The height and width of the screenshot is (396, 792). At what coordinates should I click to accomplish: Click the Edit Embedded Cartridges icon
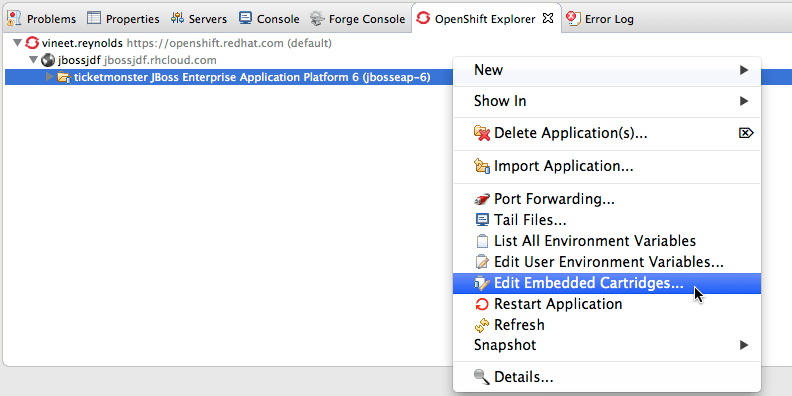click(x=482, y=283)
